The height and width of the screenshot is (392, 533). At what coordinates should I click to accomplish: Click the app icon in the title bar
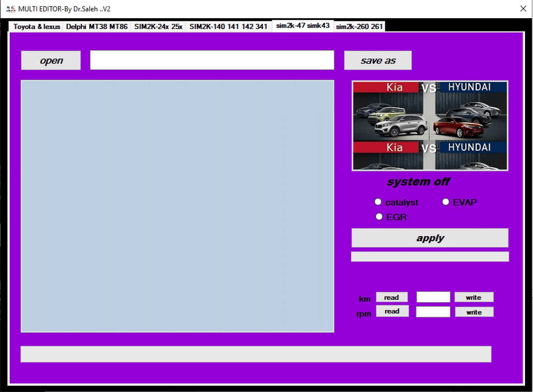point(11,9)
